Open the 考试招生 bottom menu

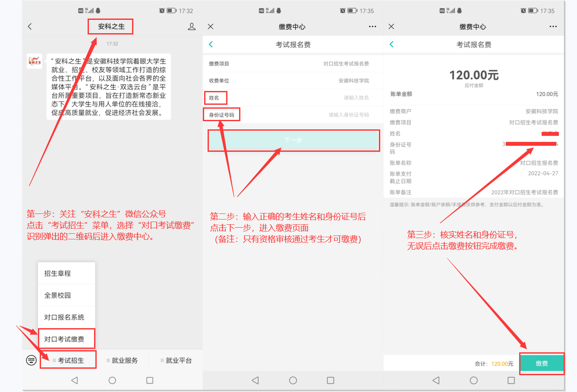(68, 361)
